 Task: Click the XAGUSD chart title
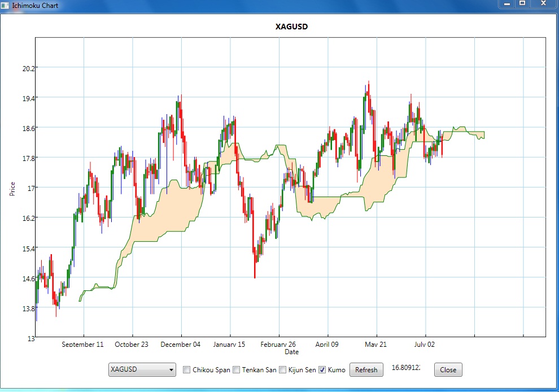coord(291,27)
